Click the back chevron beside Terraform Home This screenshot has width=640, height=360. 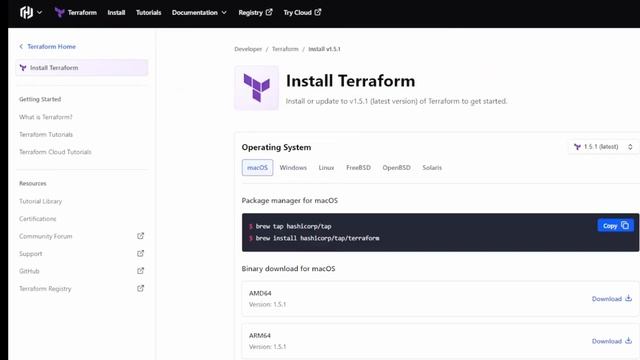21,47
